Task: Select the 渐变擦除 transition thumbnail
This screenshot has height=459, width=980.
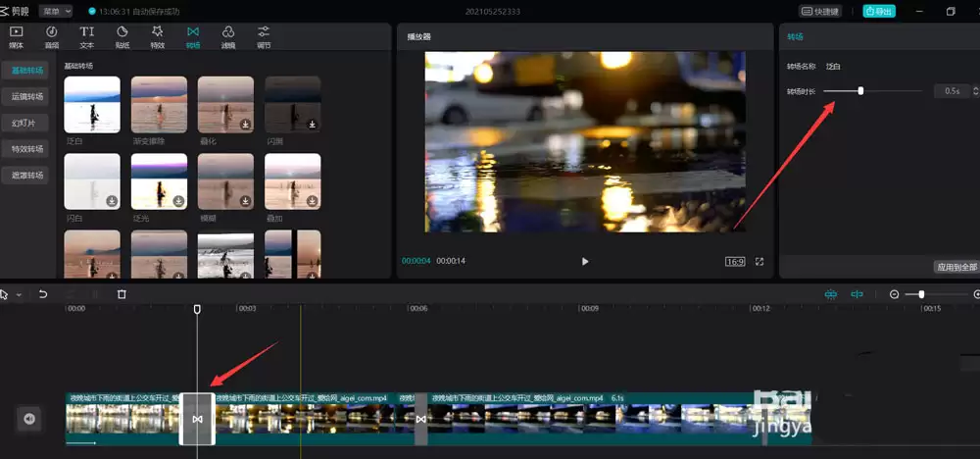Action: pos(159,104)
